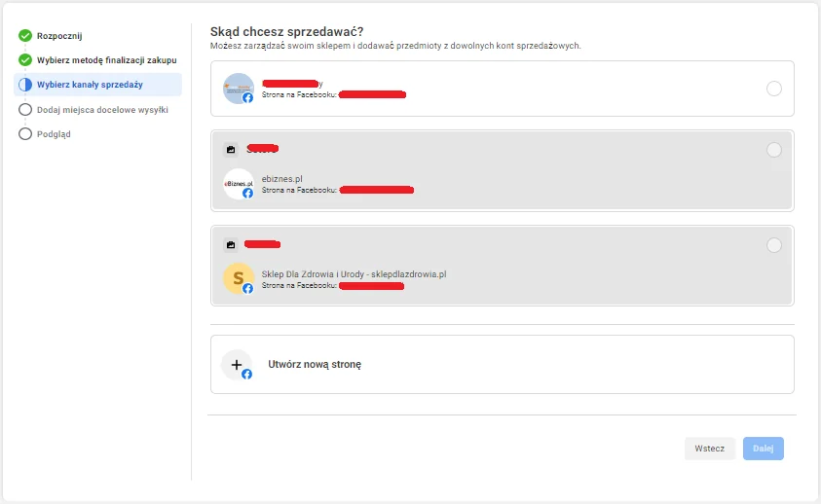Click the Możesz zarządzać swoim sklepem description text
This screenshot has width=821, height=504.
[395, 46]
